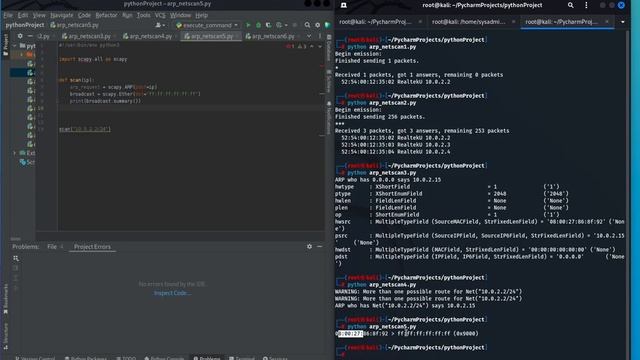Click the import scapy.all as scapy line
This screenshot has height=360, width=640.
point(93,59)
